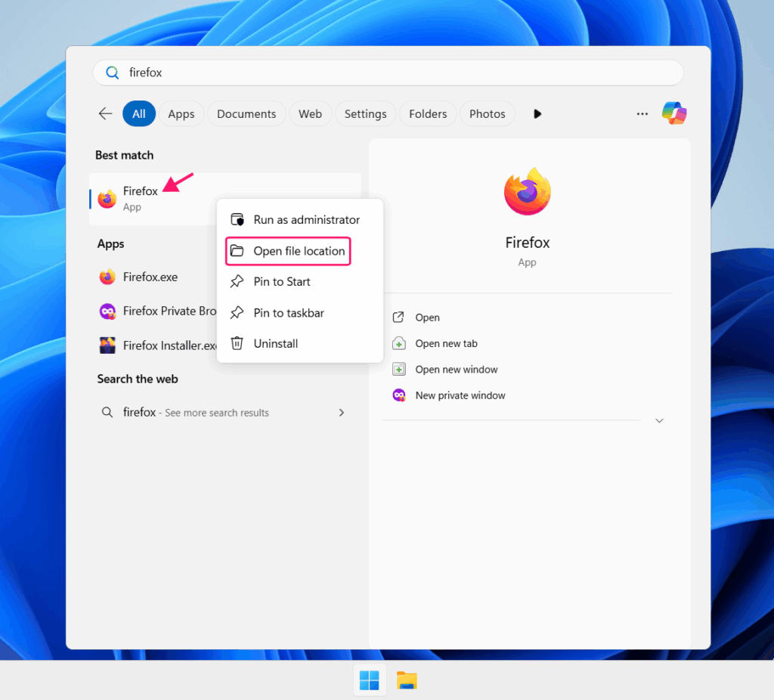Open File Explorer from the taskbar
This screenshot has width=774, height=700.
407,680
